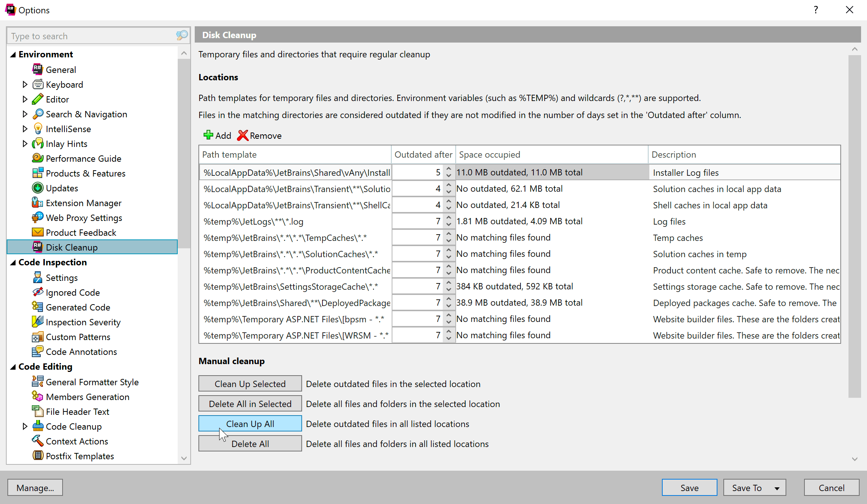Expand the Keyboard tree node
This screenshot has height=504, width=867.
[25, 84]
